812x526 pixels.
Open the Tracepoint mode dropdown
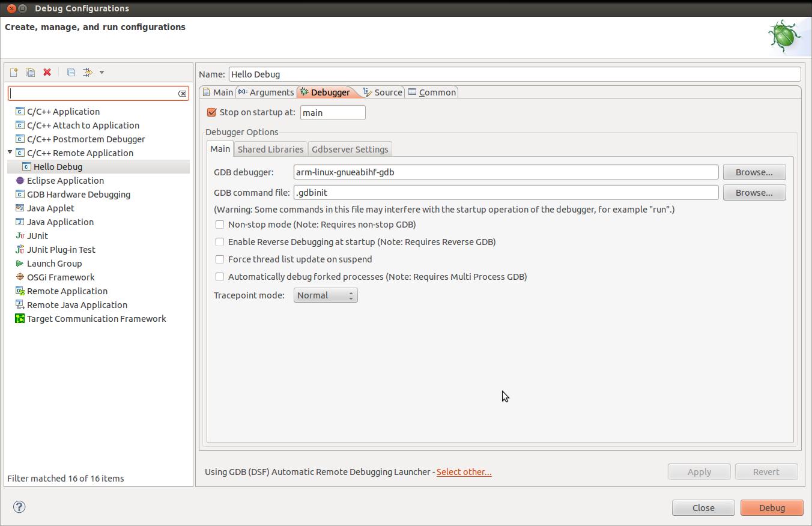tap(326, 295)
